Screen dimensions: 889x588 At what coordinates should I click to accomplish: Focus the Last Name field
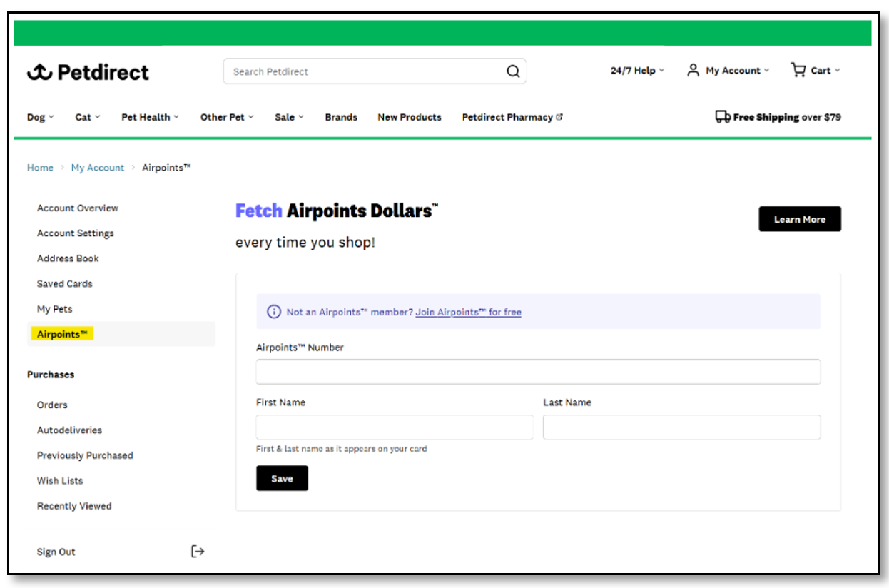tap(681, 427)
